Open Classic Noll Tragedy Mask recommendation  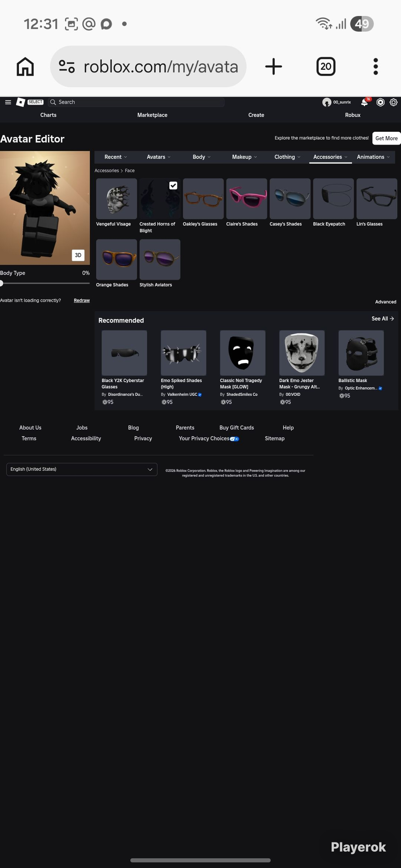(243, 353)
